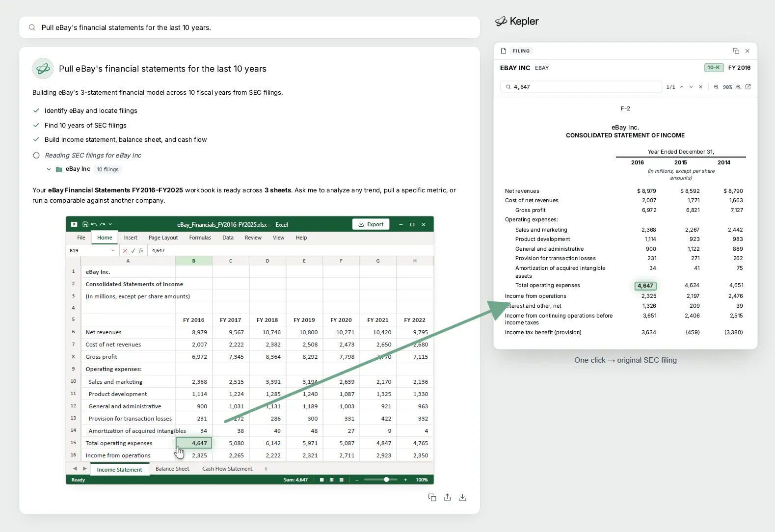Select column B header

tap(194, 261)
